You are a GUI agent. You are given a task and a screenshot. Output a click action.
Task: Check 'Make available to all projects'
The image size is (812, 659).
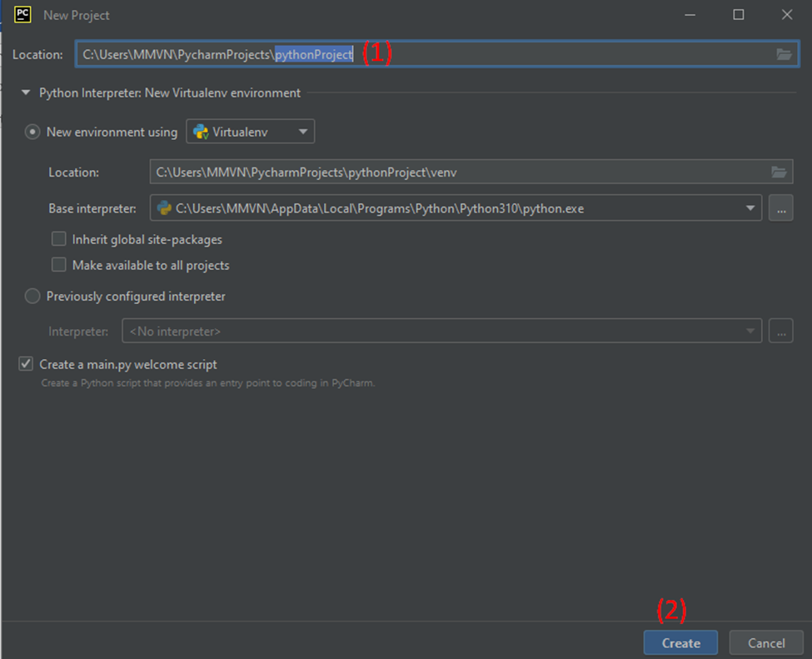coord(58,265)
